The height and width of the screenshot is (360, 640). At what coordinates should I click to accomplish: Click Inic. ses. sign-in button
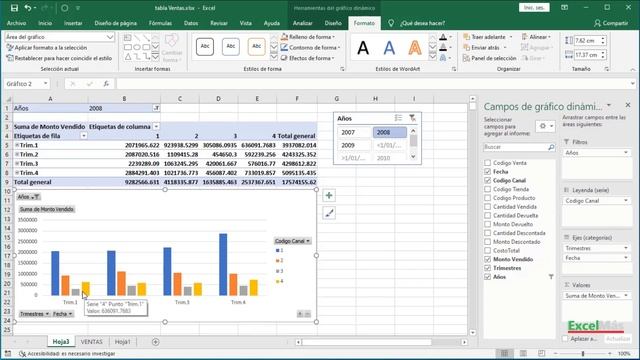click(x=534, y=7)
